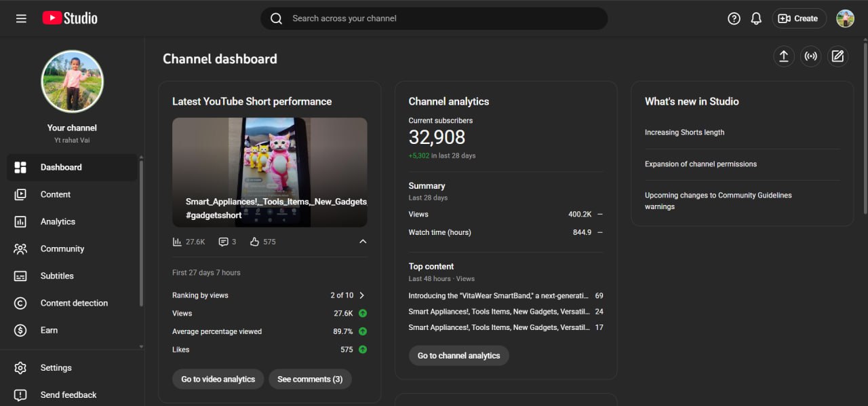Click the Go live broadcast icon
868x406 pixels.
pyautogui.click(x=810, y=56)
